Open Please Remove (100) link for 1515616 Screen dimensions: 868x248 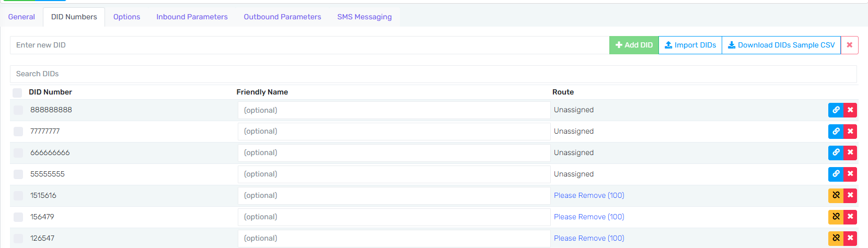(589, 195)
